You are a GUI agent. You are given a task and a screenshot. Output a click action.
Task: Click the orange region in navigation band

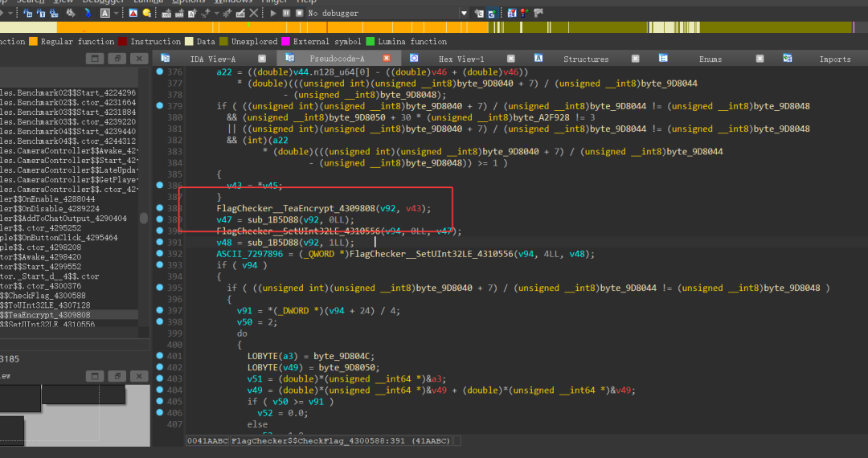(x=272, y=27)
